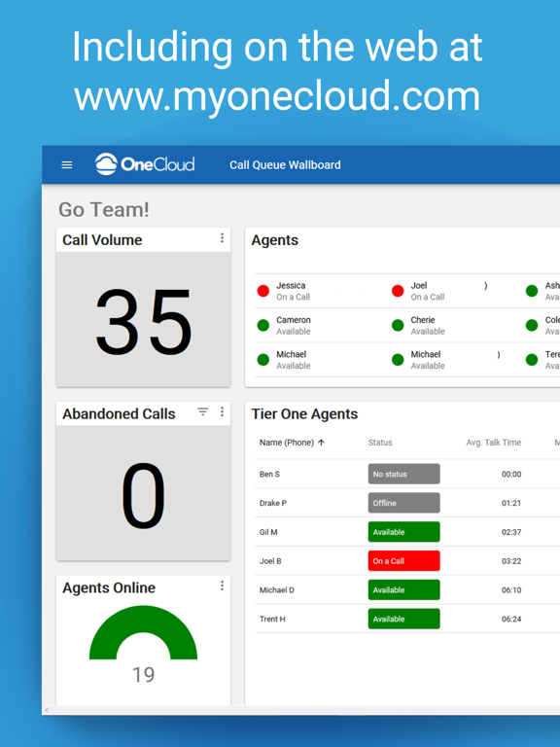Screen dimensions: 560x747
Task: Click Trent H Available status badge
Action: (403, 619)
